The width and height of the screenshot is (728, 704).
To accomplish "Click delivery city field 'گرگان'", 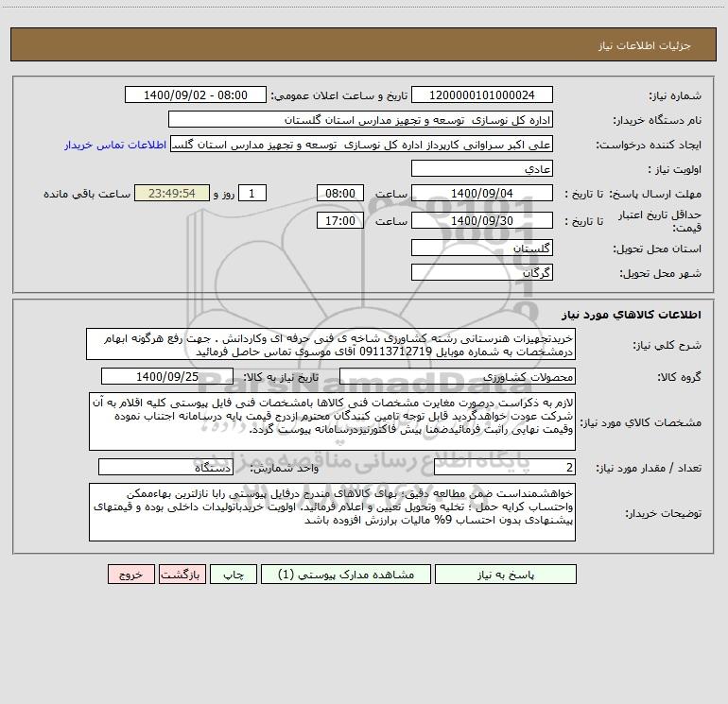I will tap(482, 272).
